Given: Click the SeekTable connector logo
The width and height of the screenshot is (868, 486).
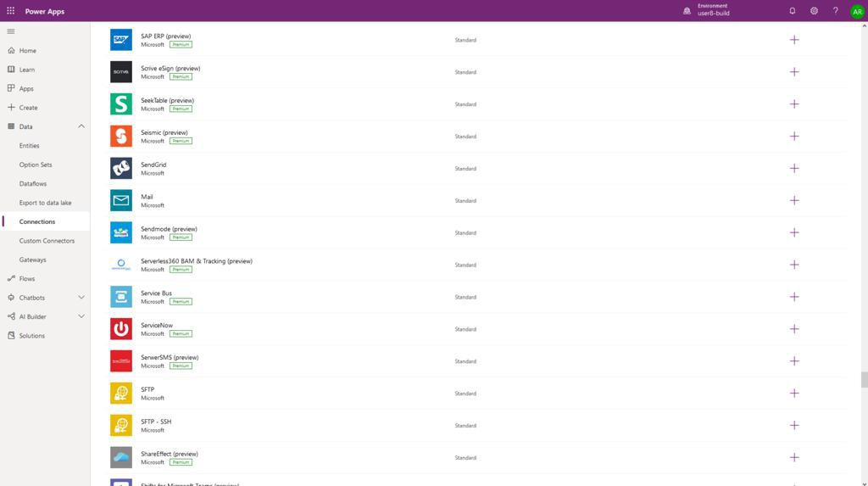Looking at the screenshot, I should pos(120,104).
